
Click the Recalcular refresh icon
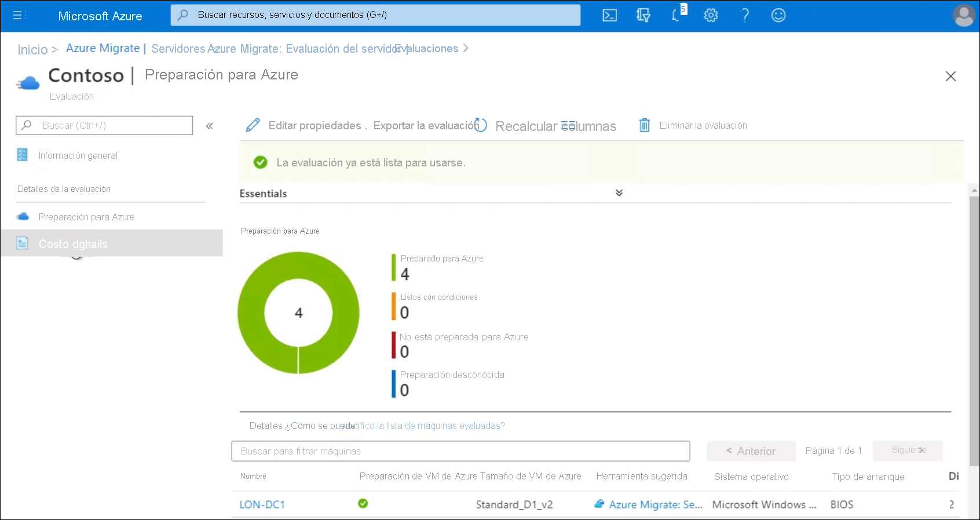tap(480, 125)
